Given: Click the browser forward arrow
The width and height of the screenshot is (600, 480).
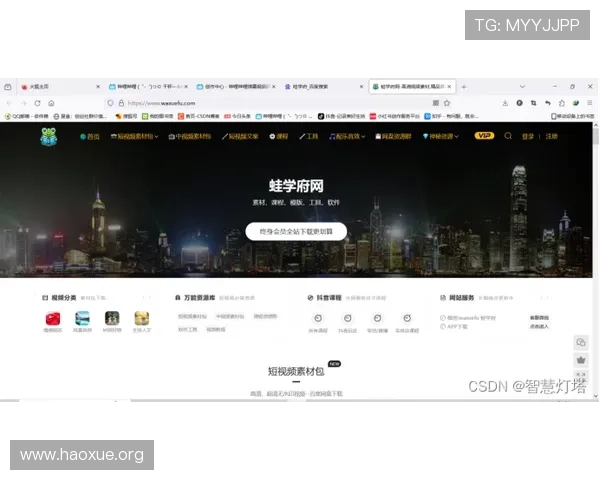Looking at the screenshot, I should coord(23,103).
